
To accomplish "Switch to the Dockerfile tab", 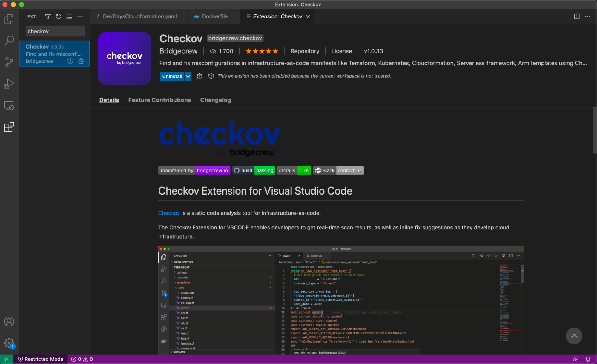I will click(214, 17).
